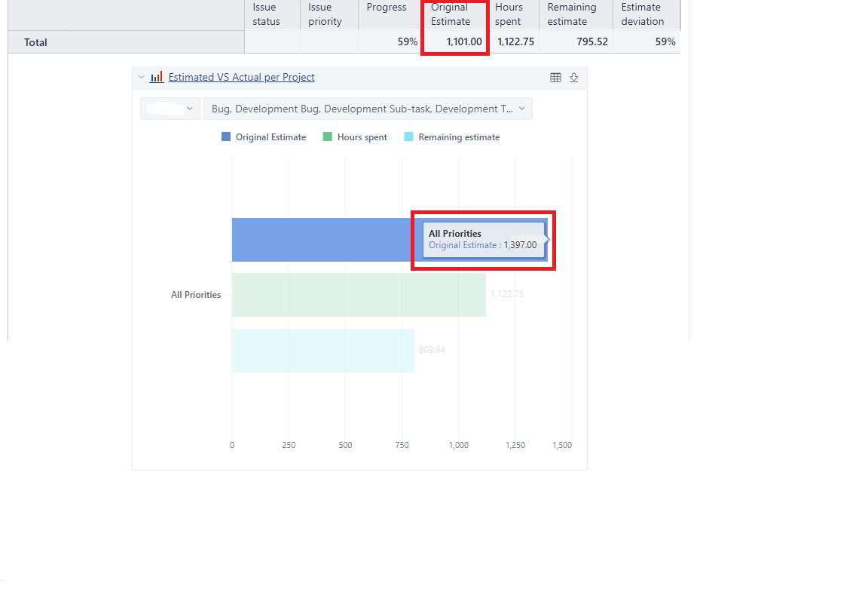The height and width of the screenshot is (598, 868).
Task: Collapse the Estimated VS Actual report chevron
Action: coord(141,77)
